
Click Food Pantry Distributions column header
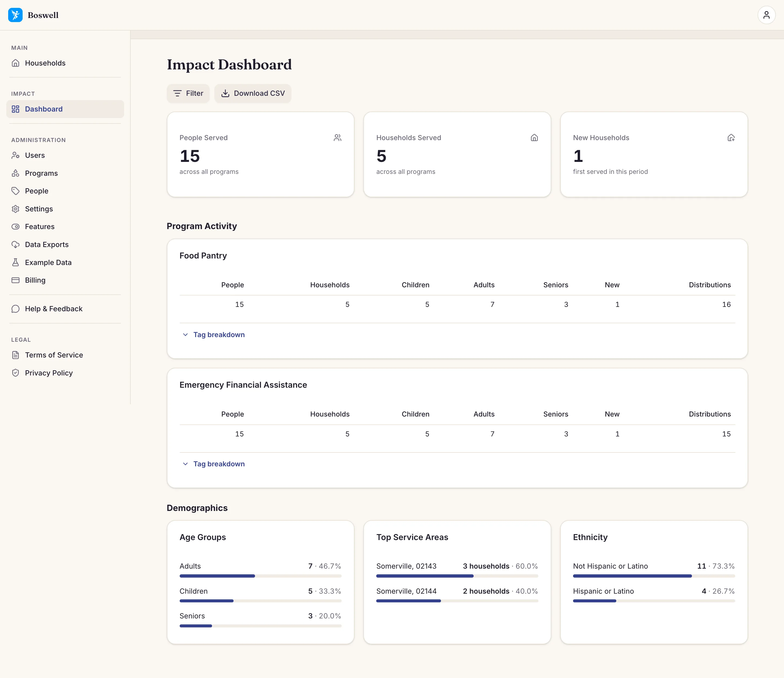pyautogui.click(x=710, y=285)
